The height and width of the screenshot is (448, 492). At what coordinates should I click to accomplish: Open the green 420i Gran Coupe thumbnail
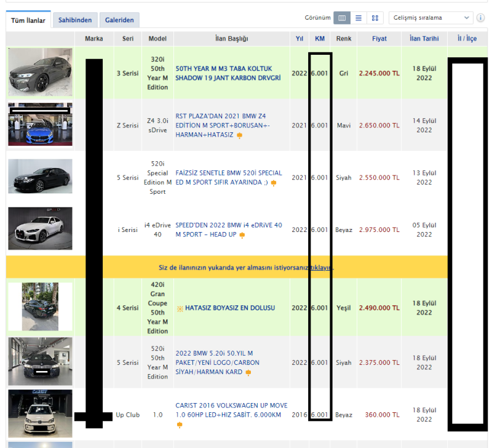pyautogui.click(x=40, y=306)
